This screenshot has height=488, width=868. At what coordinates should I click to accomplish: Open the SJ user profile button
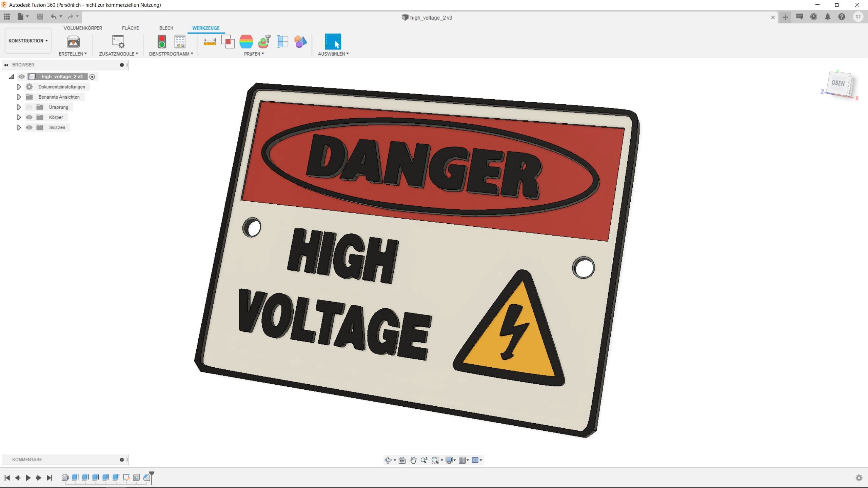click(x=858, y=17)
